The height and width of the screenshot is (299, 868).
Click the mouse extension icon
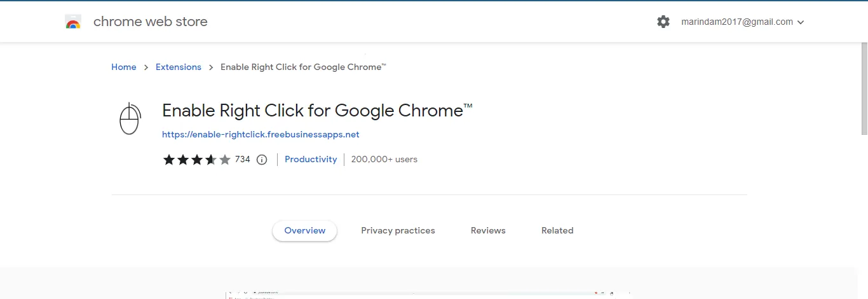[130, 118]
